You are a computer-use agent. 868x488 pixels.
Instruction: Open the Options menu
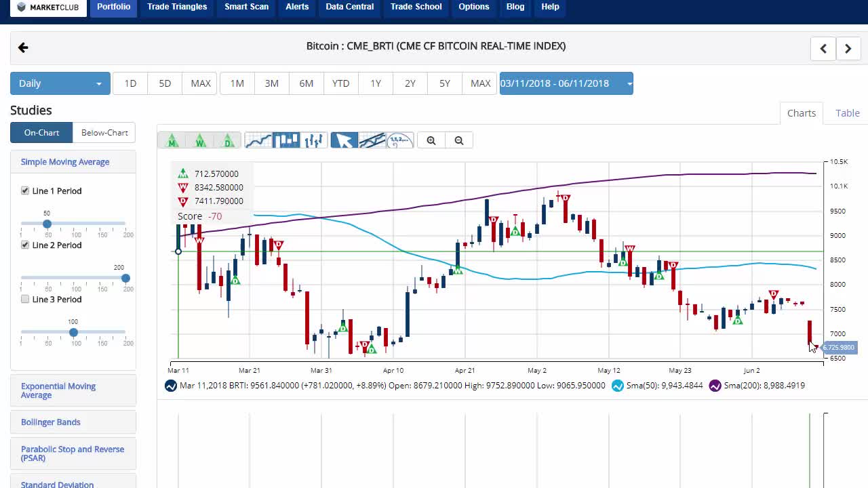[474, 7]
